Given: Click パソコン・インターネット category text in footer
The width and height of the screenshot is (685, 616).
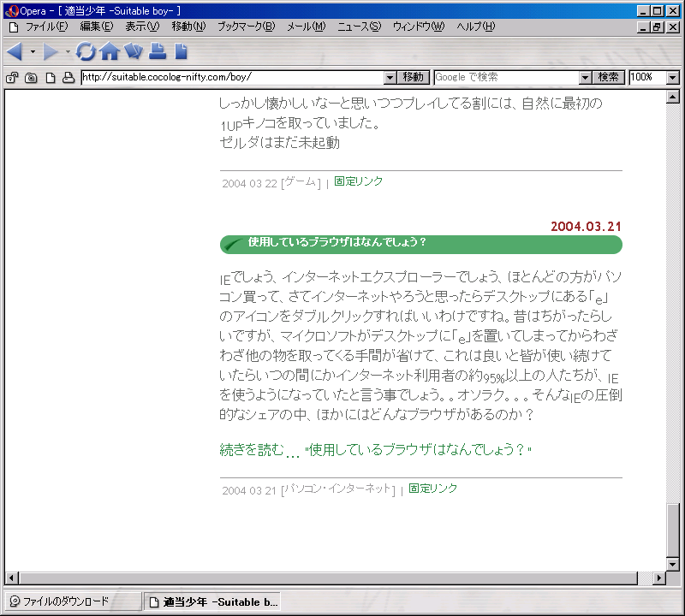Looking at the screenshot, I should click(x=337, y=489).
